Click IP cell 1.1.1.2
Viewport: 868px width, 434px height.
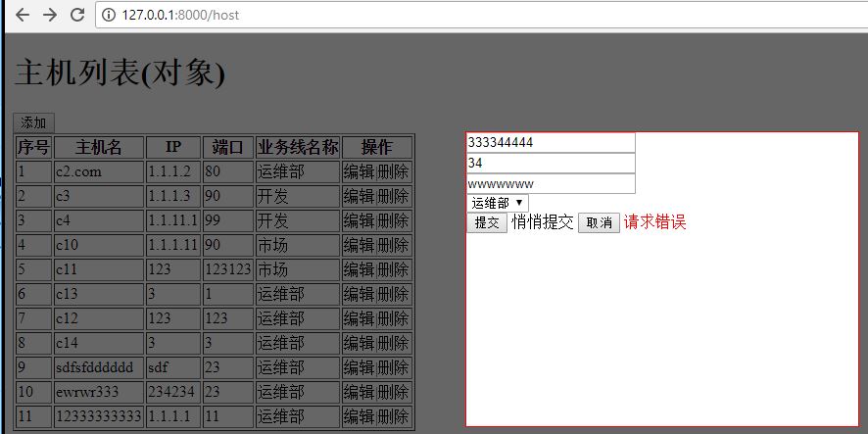[173, 171]
